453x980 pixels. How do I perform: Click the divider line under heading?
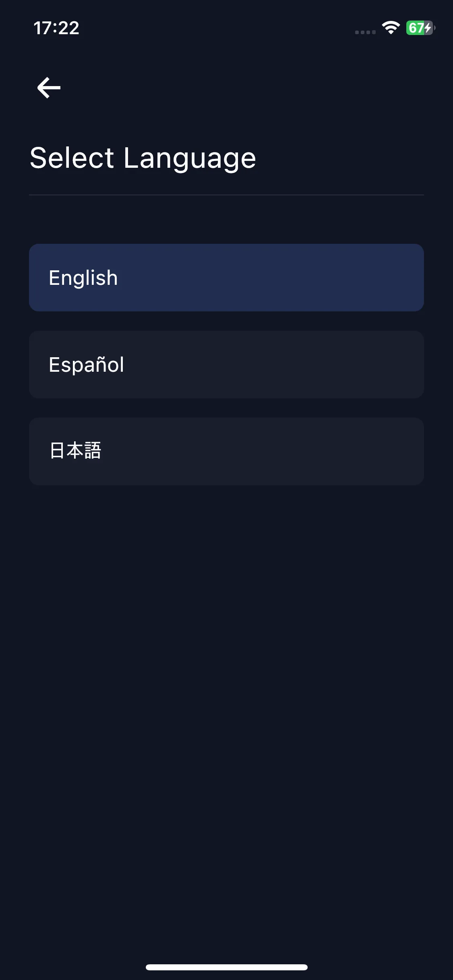[226, 195]
